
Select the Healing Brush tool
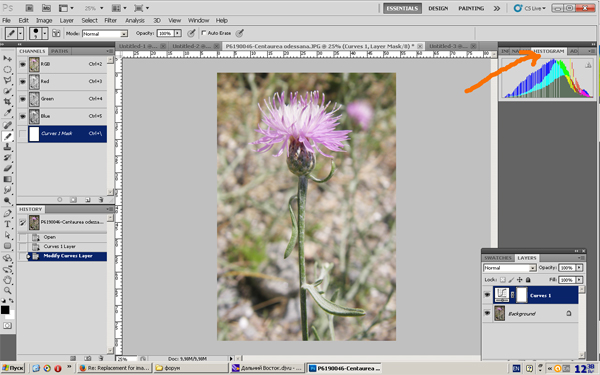tap(7, 125)
